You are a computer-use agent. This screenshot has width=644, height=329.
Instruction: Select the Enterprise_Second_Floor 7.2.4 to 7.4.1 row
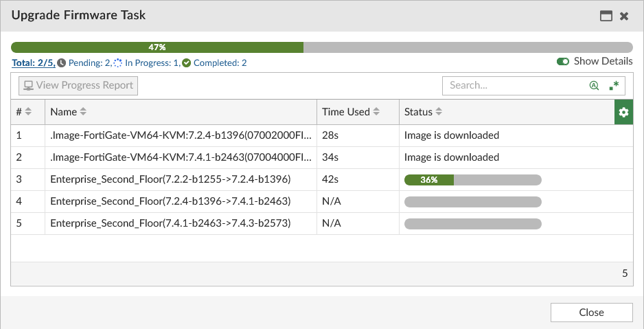[x=170, y=202]
